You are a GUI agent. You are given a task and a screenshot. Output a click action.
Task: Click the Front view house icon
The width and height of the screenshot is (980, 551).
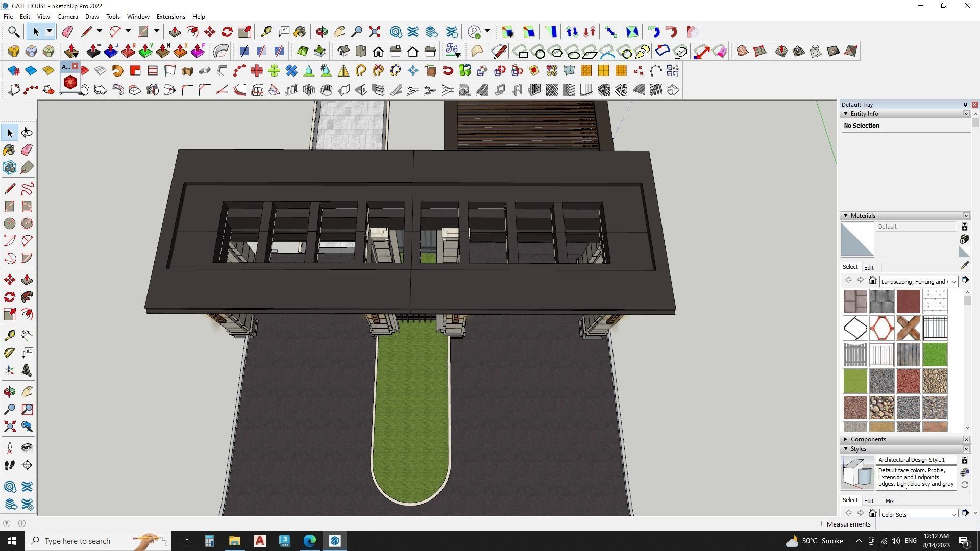378,51
